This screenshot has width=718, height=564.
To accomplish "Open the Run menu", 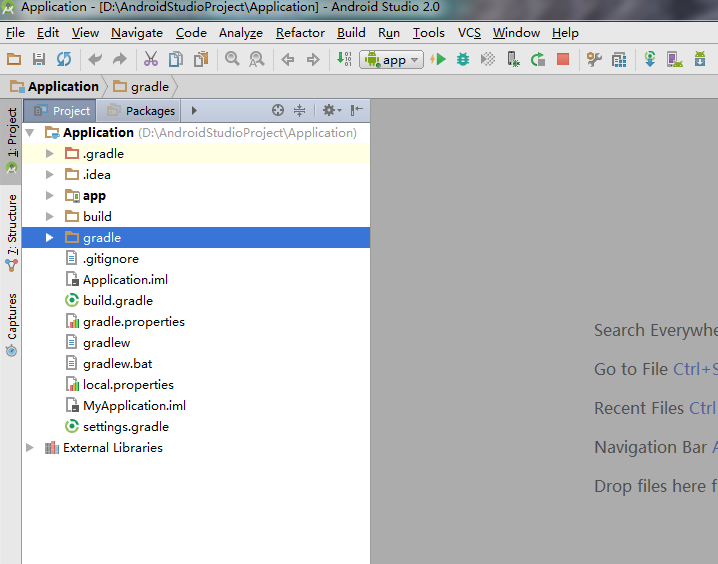I will [x=389, y=33].
